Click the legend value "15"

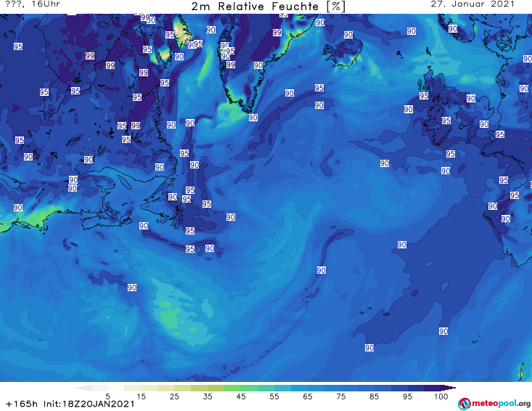click(x=141, y=396)
